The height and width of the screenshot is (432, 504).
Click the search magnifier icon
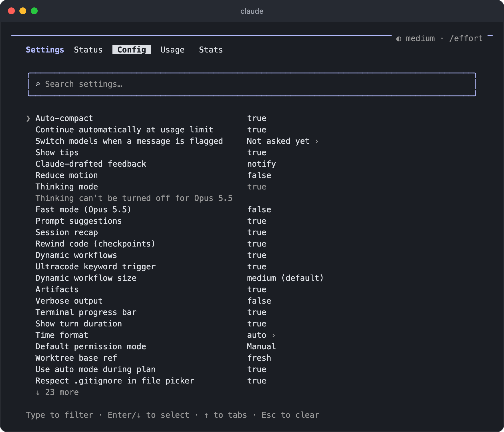tap(38, 84)
